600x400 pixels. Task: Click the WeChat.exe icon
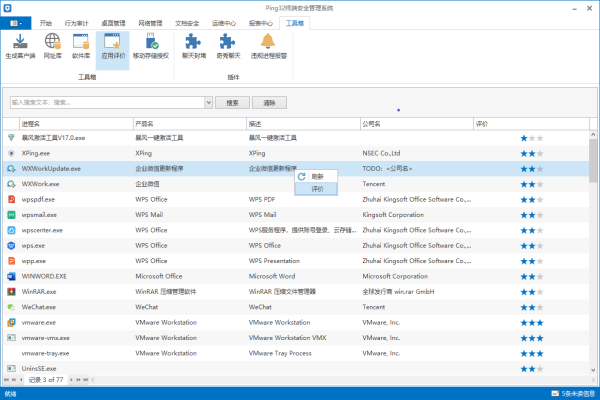pyautogui.click(x=11, y=307)
